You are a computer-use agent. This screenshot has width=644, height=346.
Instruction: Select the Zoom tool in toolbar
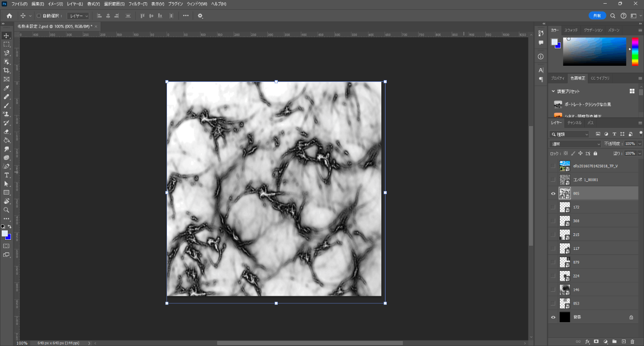tap(6, 210)
